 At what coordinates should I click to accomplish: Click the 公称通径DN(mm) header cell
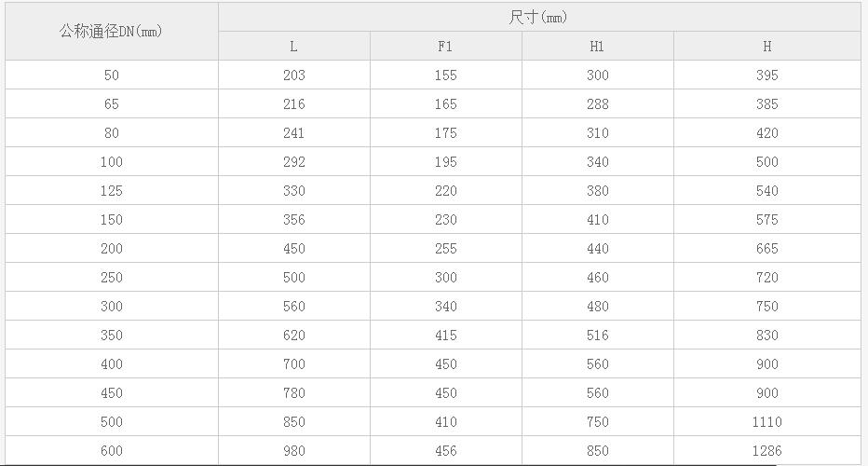[x=111, y=31]
